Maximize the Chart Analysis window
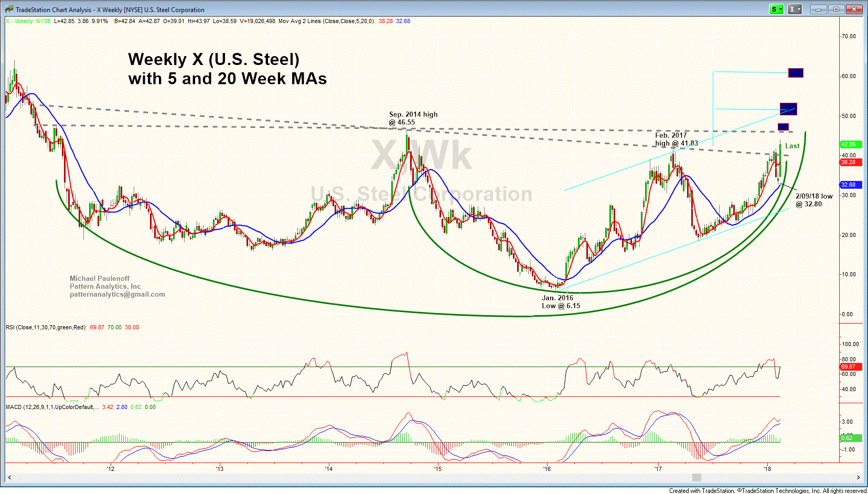 [x=836, y=9]
